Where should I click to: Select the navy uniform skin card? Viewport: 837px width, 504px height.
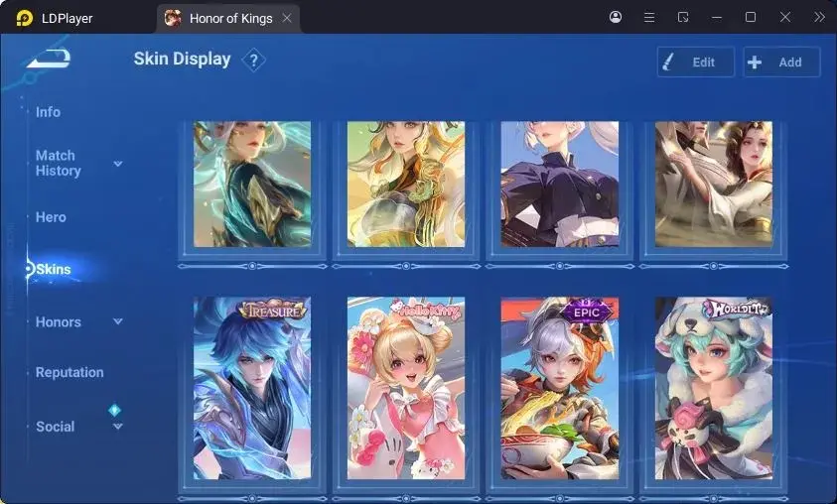559,184
